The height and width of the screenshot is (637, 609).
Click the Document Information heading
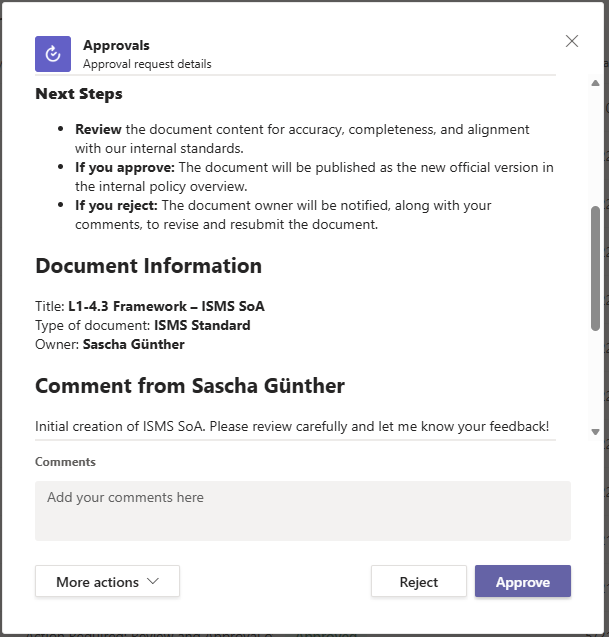(x=149, y=266)
